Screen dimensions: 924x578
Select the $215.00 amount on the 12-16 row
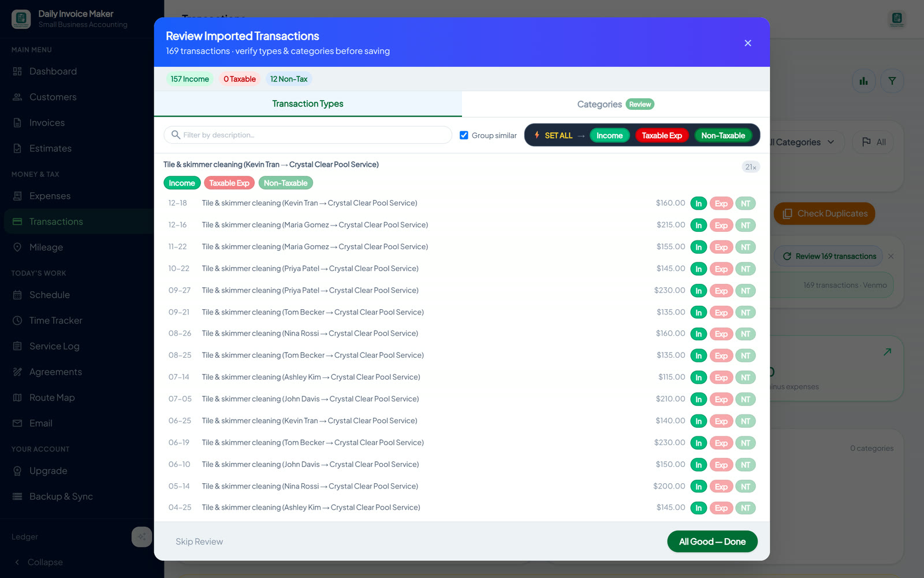(x=670, y=225)
